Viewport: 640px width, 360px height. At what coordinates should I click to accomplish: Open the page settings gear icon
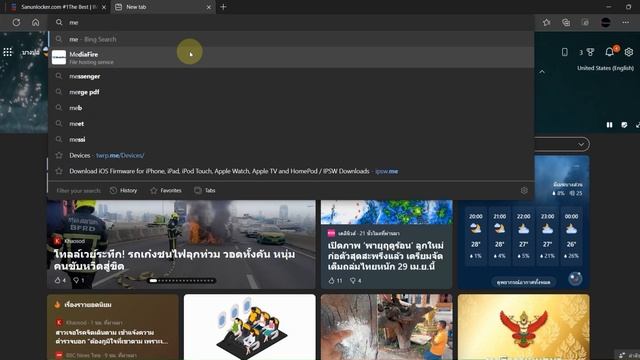click(629, 52)
